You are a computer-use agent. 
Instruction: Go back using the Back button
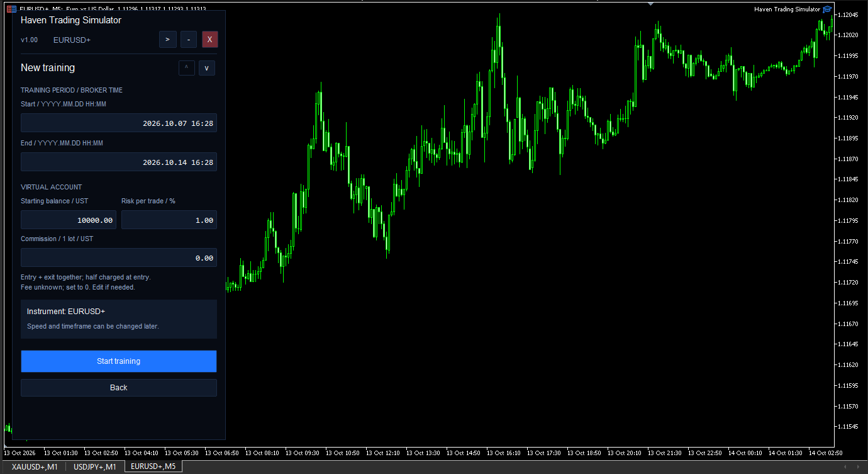coord(119,388)
